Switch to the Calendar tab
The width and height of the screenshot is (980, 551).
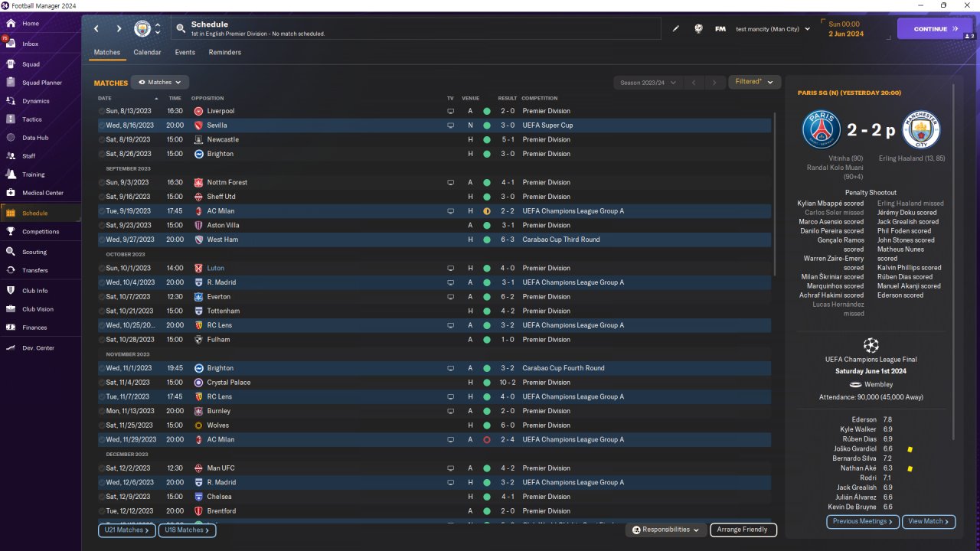pos(147,53)
